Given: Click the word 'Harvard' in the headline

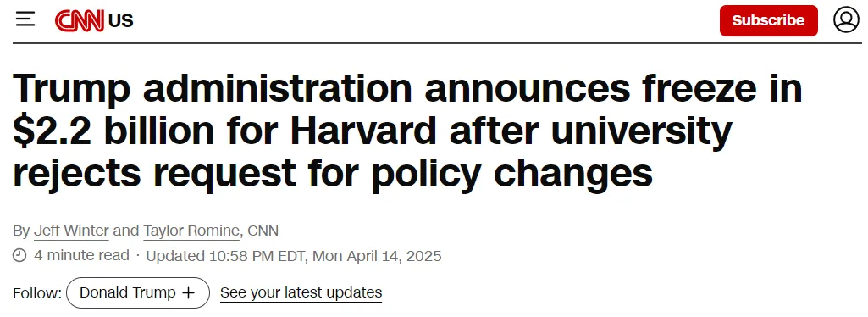Looking at the screenshot, I should point(365,131).
